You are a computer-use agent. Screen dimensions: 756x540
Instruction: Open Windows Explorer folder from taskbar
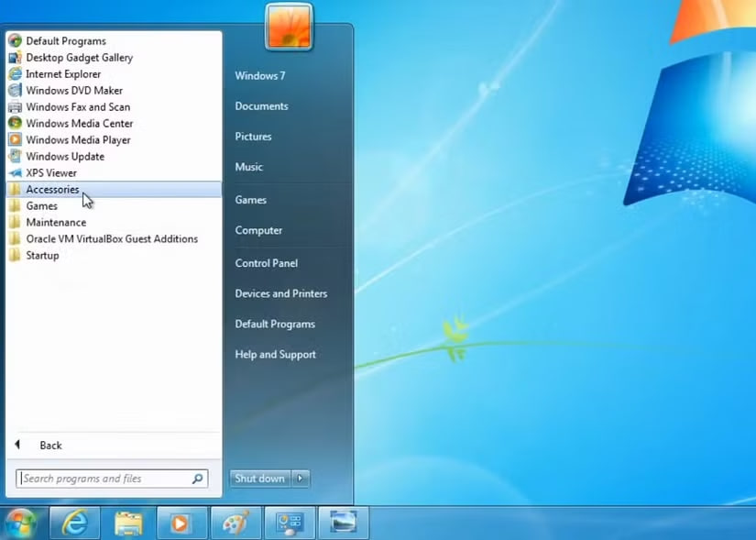(x=129, y=523)
